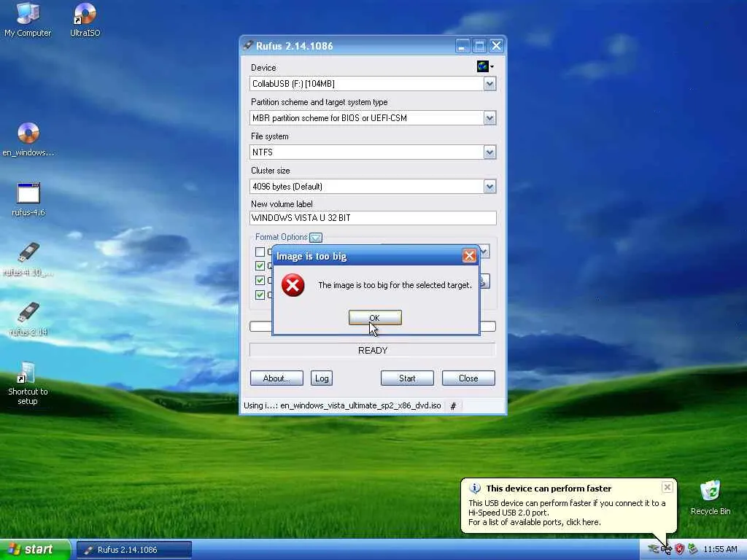747x560 pixels.
Task: Open the My Computer desktop icon
Action: [x=28, y=20]
